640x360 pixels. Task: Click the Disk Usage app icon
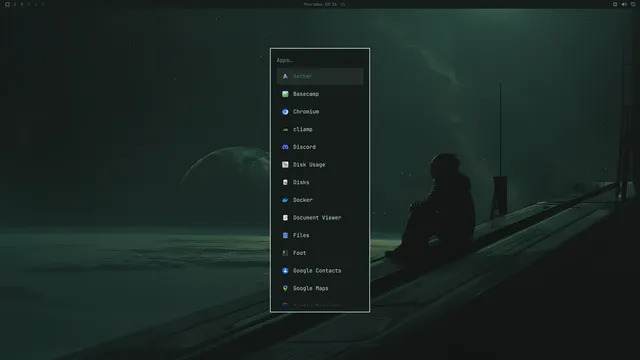[285, 164]
